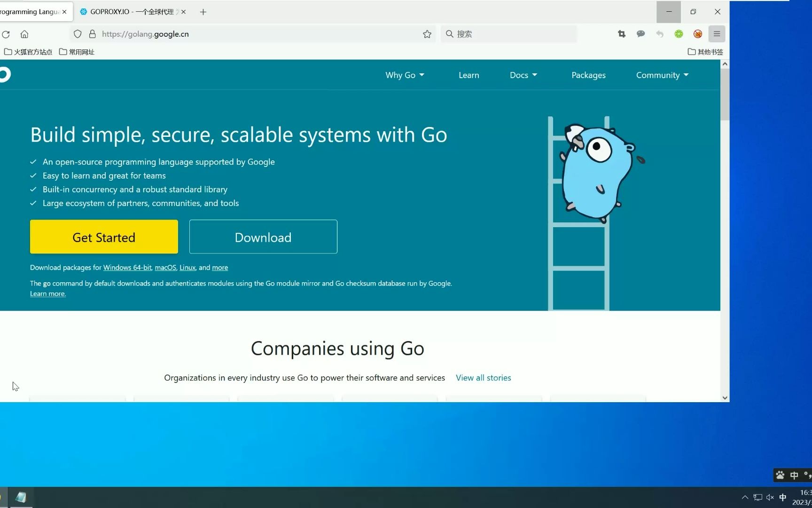
Task: Bookmark this page with the star icon
Action: [x=427, y=34]
